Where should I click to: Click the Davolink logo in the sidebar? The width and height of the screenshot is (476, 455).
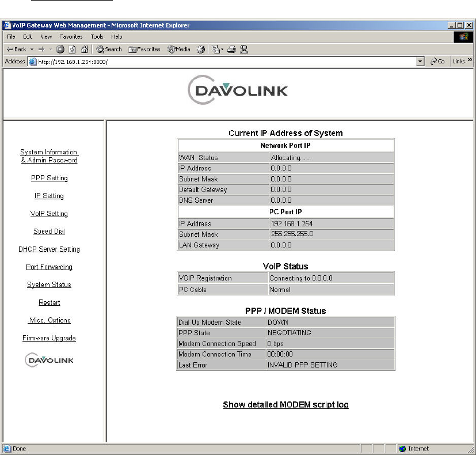[x=49, y=360]
